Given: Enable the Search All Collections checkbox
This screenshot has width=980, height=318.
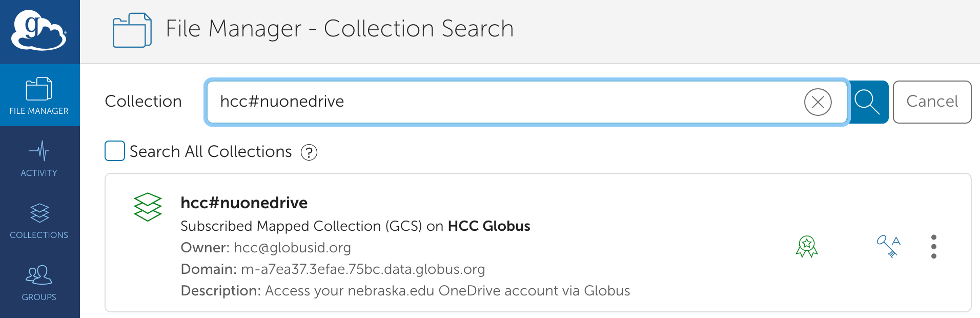Looking at the screenshot, I should click(x=115, y=151).
